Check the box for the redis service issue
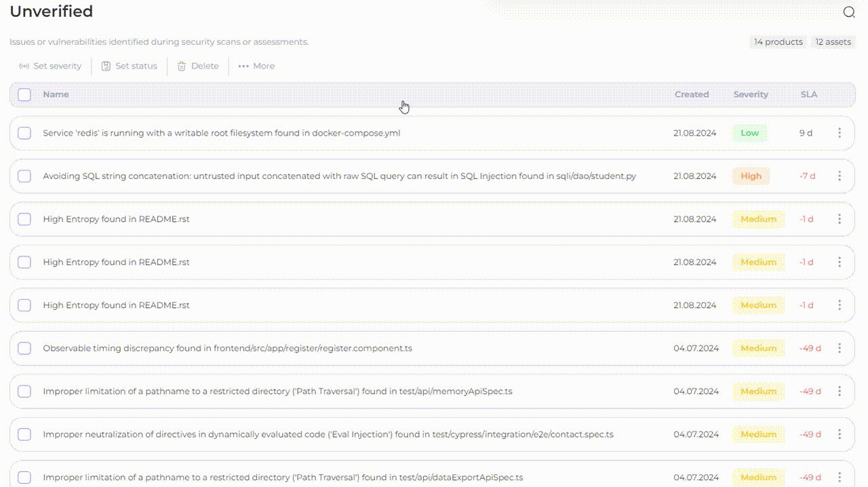Viewport: 868px width, 487px height. pos(24,133)
